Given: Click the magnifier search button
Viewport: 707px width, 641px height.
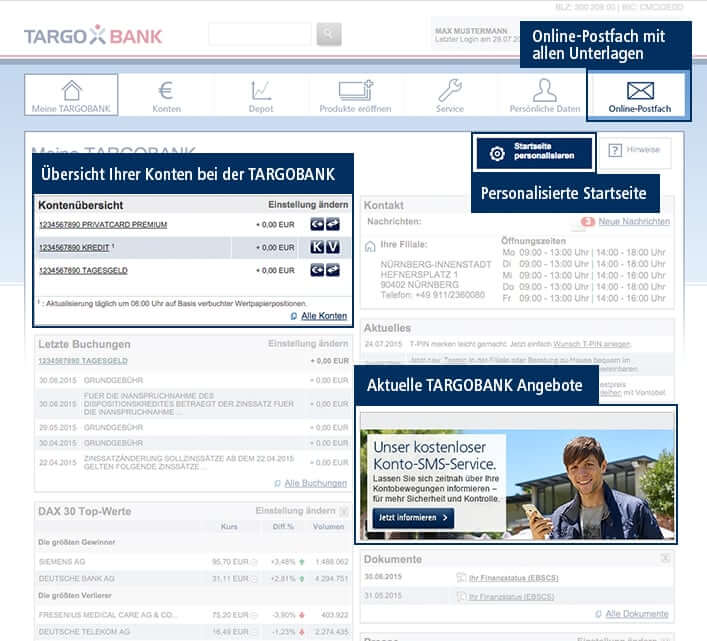Looking at the screenshot, I should coord(329,34).
